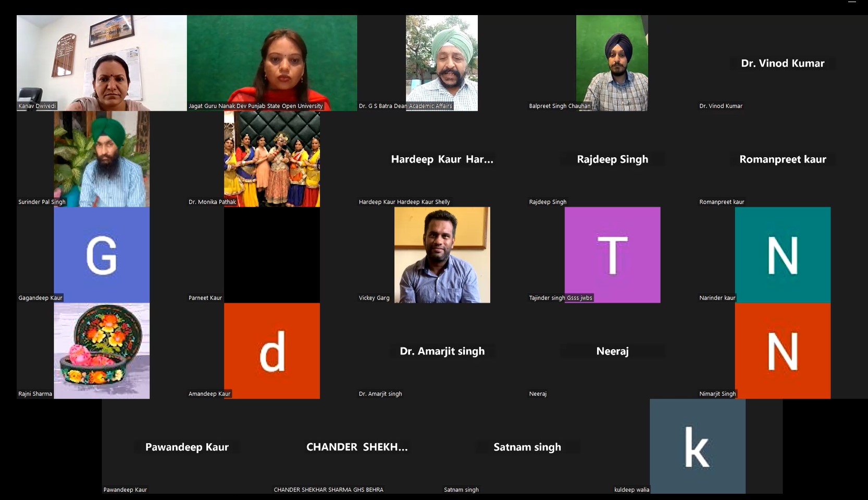Click the large Dr. Vinod Kumar name
The image size is (868, 500).
click(783, 64)
